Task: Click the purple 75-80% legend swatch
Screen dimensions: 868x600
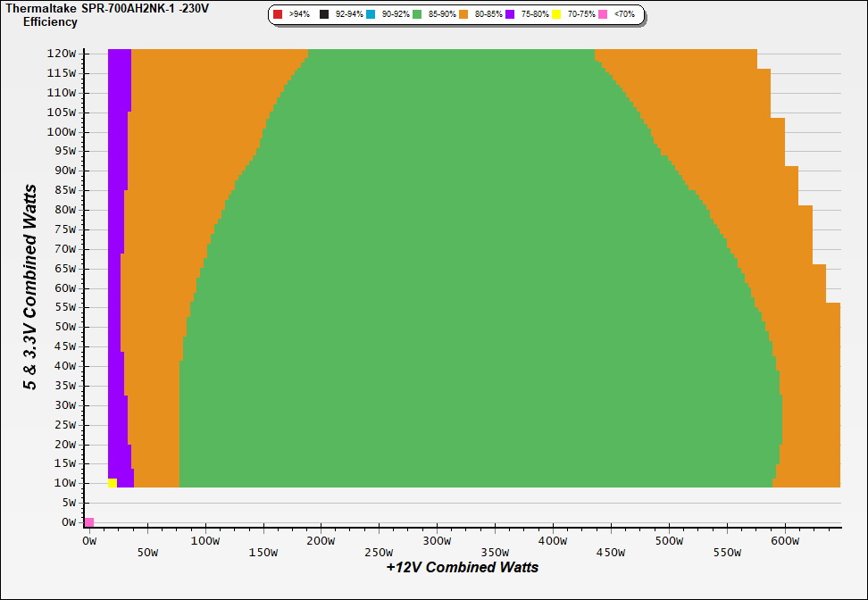Action: pos(510,15)
